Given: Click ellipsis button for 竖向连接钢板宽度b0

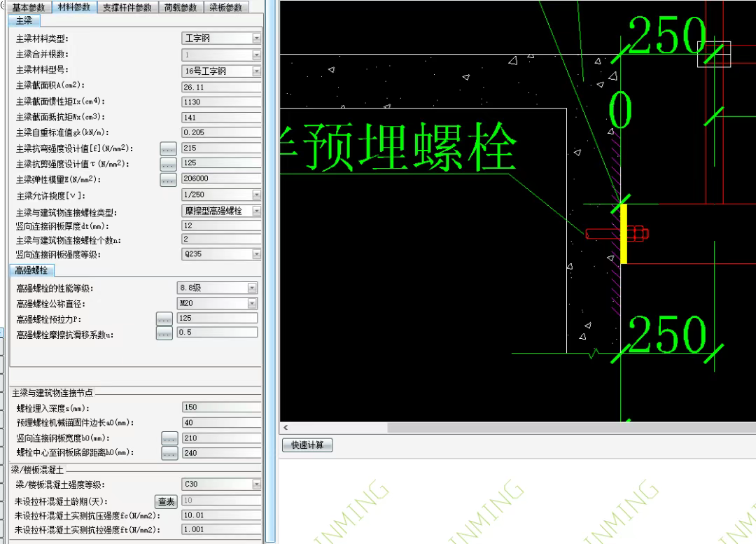Looking at the screenshot, I should [x=169, y=438].
